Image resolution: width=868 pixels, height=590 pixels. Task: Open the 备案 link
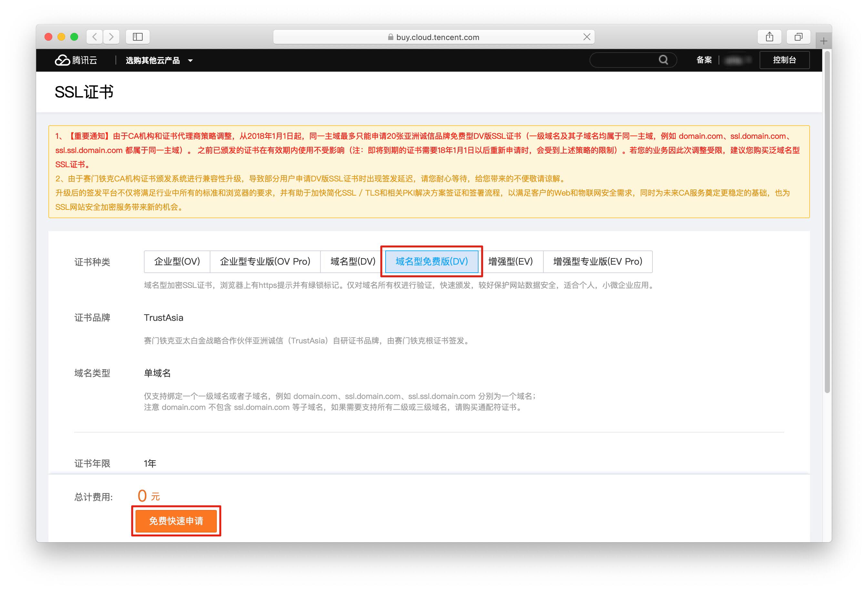tap(704, 60)
